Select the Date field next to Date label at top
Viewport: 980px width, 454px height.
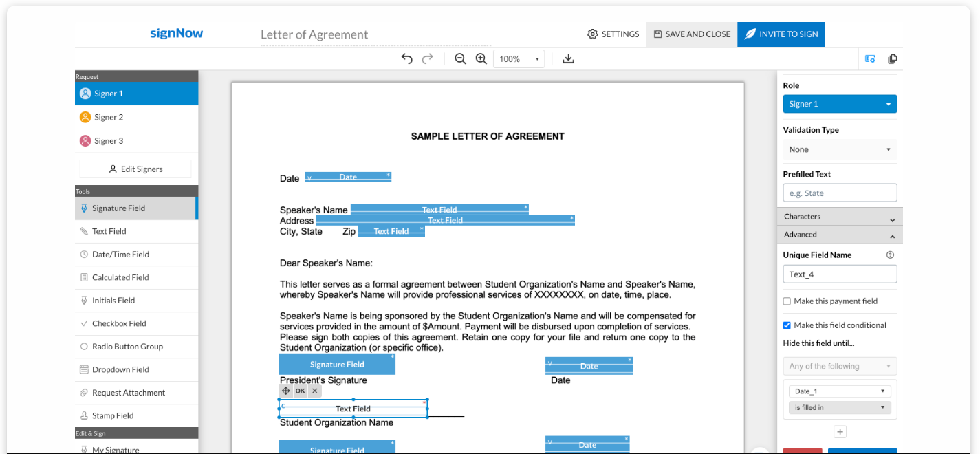coord(348,177)
